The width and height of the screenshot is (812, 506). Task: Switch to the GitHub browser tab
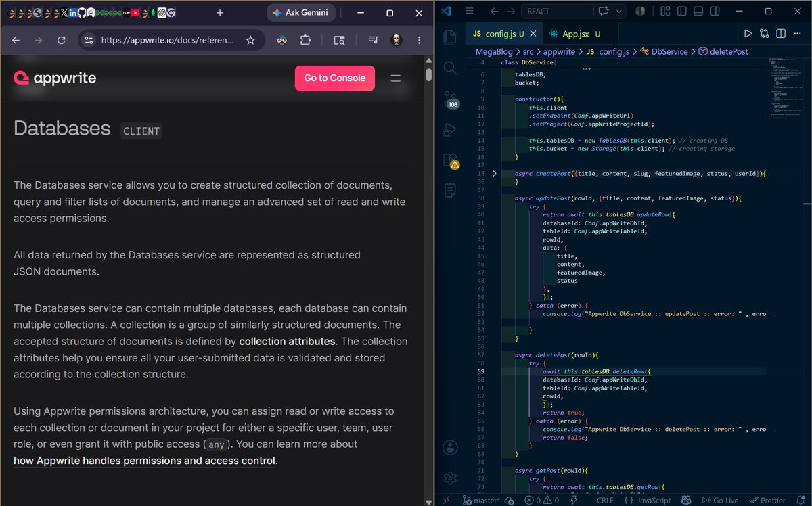pyautogui.click(x=82, y=13)
